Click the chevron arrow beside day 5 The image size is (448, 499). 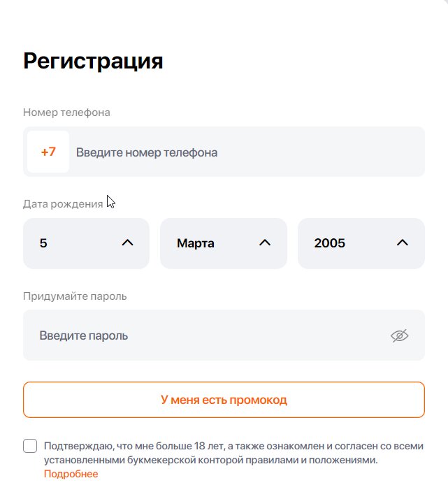(x=127, y=243)
